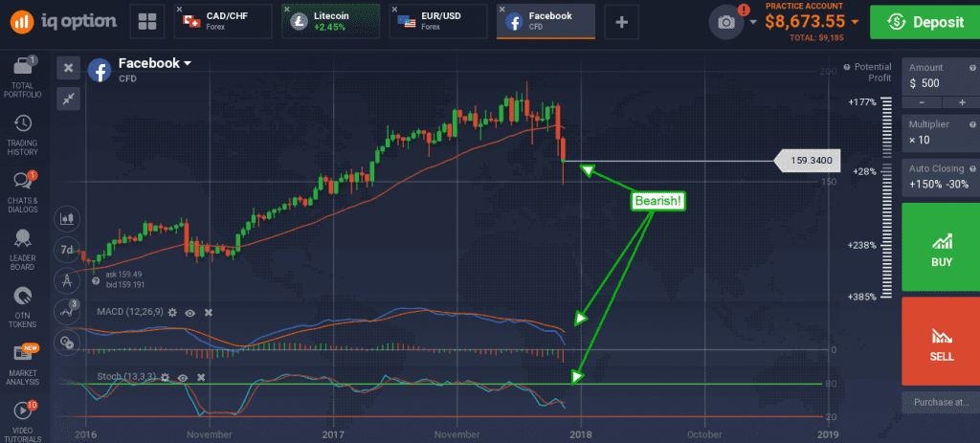The height and width of the screenshot is (443, 980).
Task: Select the Facebook CFD tab
Action: tap(546, 22)
